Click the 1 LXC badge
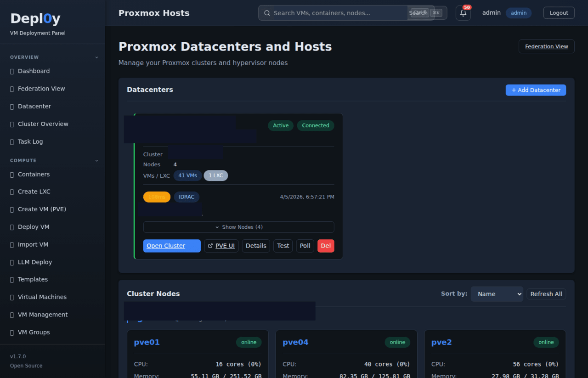The height and width of the screenshot is (378, 588). pos(216,175)
